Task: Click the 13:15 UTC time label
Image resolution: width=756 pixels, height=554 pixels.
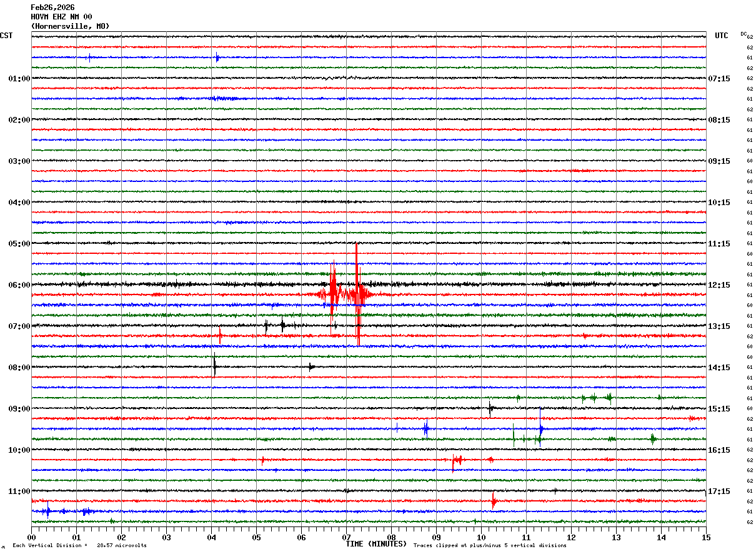Action: click(x=719, y=326)
